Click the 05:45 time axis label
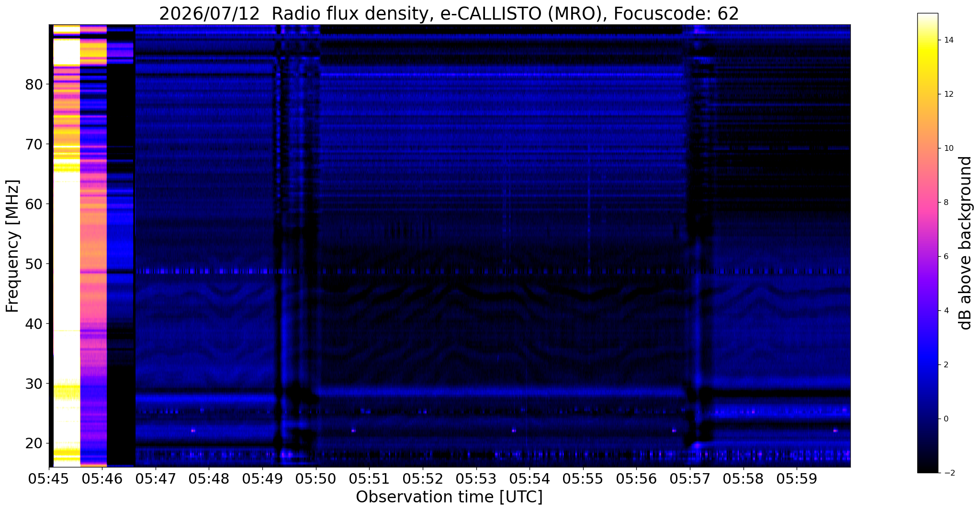Viewport: 980px width, 511px height. tap(49, 479)
